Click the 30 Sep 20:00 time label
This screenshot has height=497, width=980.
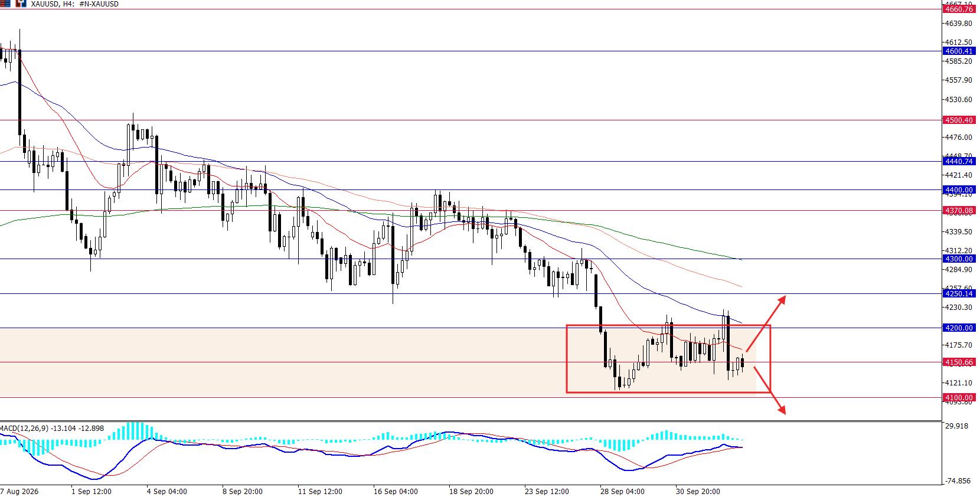pyautogui.click(x=698, y=492)
